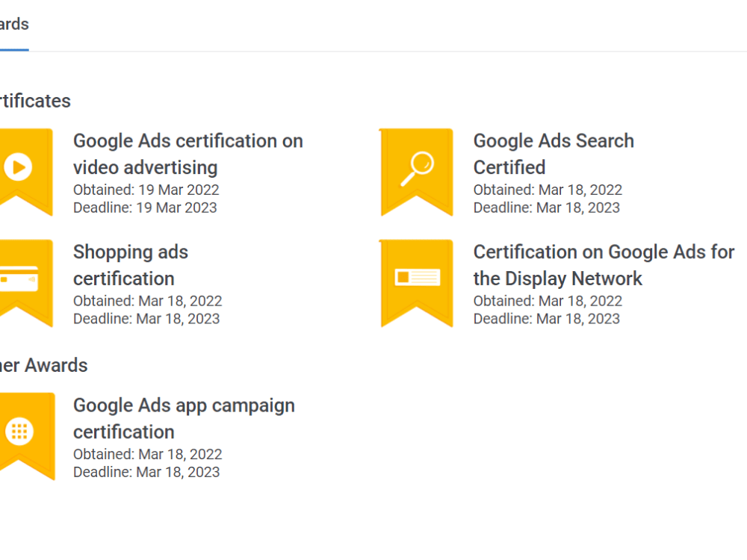Click the Certificates section heading
This screenshot has width=747, height=560.
tap(35, 101)
